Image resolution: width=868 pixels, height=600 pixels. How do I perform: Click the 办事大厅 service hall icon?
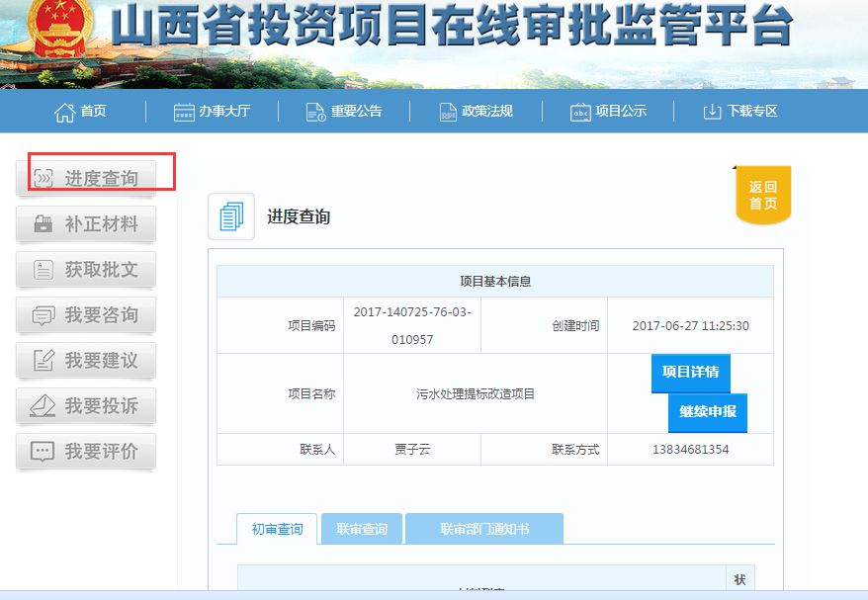click(184, 112)
